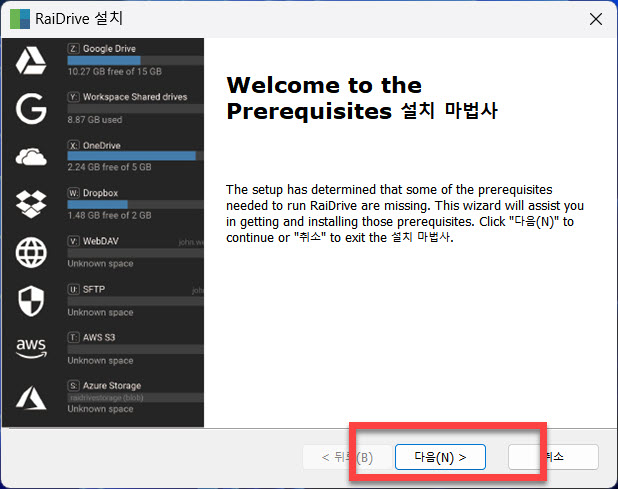Click the 'Azure Storage' label
The width and height of the screenshot is (618, 489).
[x=112, y=386]
